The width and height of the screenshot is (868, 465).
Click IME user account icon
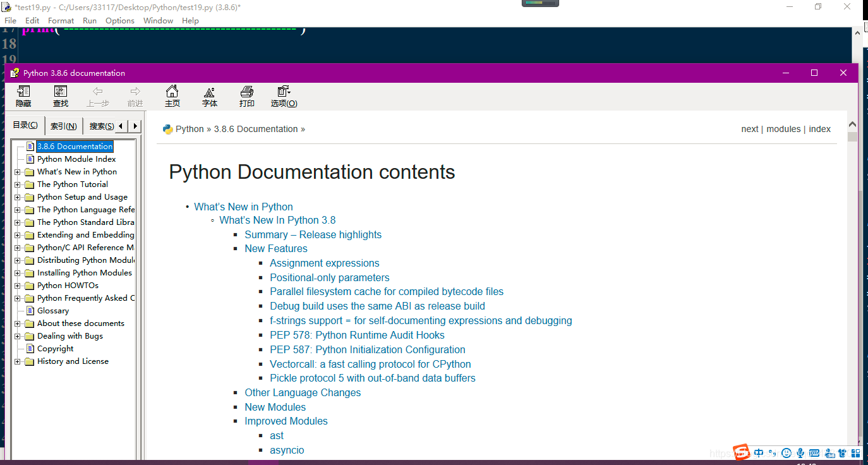(829, 453)
